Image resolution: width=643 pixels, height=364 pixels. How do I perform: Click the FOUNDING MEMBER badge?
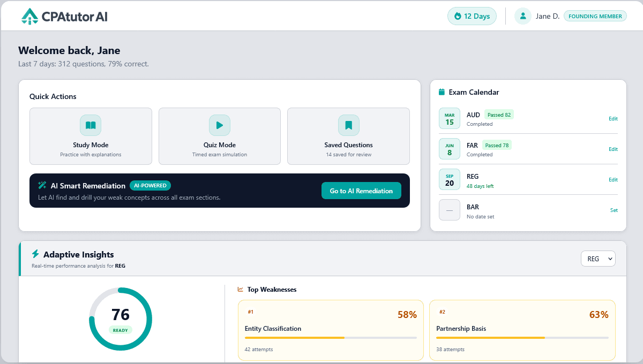click(595, 16)
